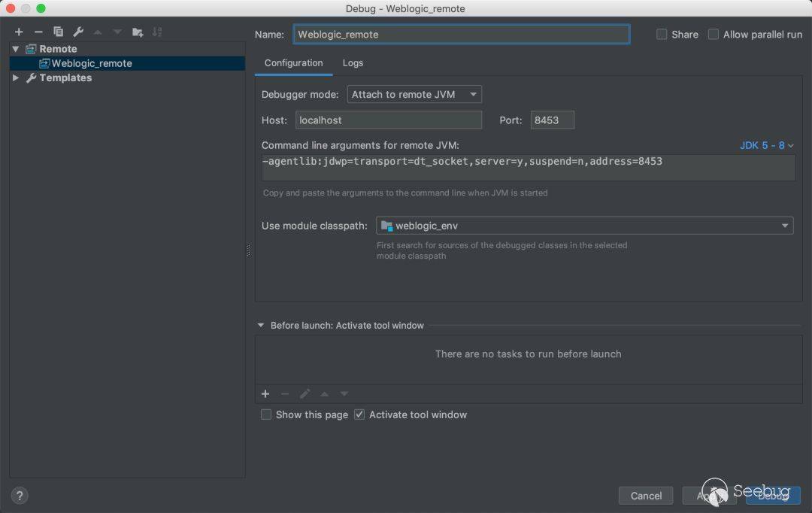Copy the configuration with the duplicate icon
Image resolution: width=812 pixels, height=513 pixels.
(x=58, y=32)
